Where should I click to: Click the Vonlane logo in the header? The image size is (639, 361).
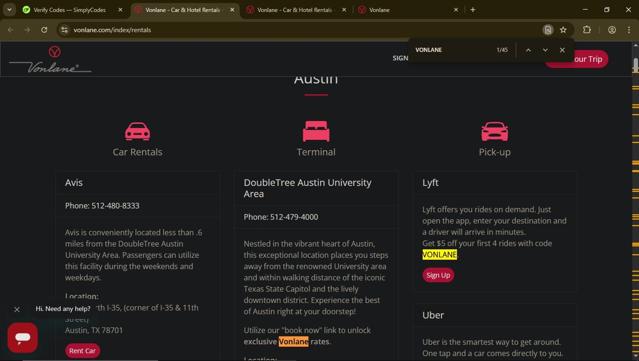click(x=51, y=60)
